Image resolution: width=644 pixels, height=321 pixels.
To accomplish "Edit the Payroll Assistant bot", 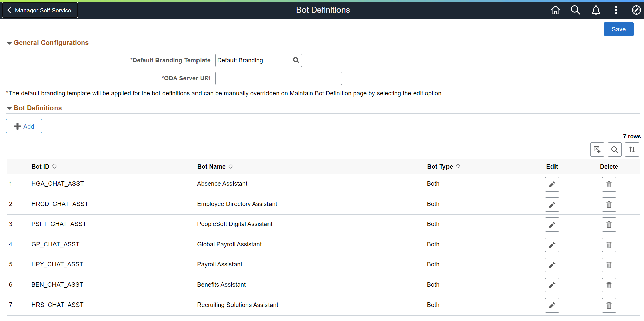I will (x=552, y=265).
